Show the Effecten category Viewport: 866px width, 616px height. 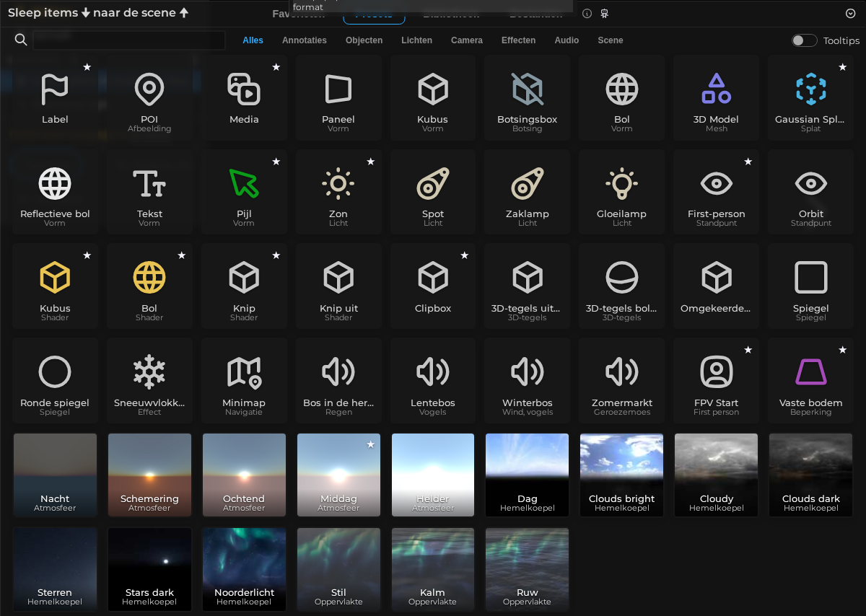click(x=518, y=40)
